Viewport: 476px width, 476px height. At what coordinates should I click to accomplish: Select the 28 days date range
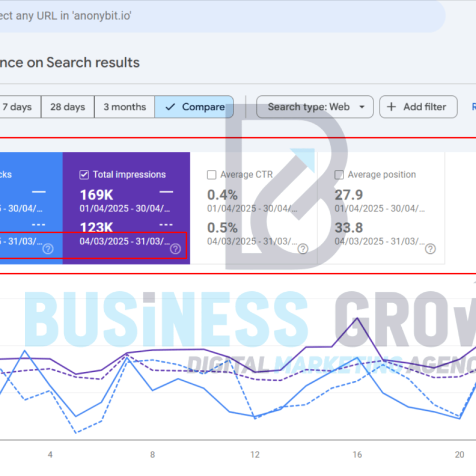[x=68, y=107]
